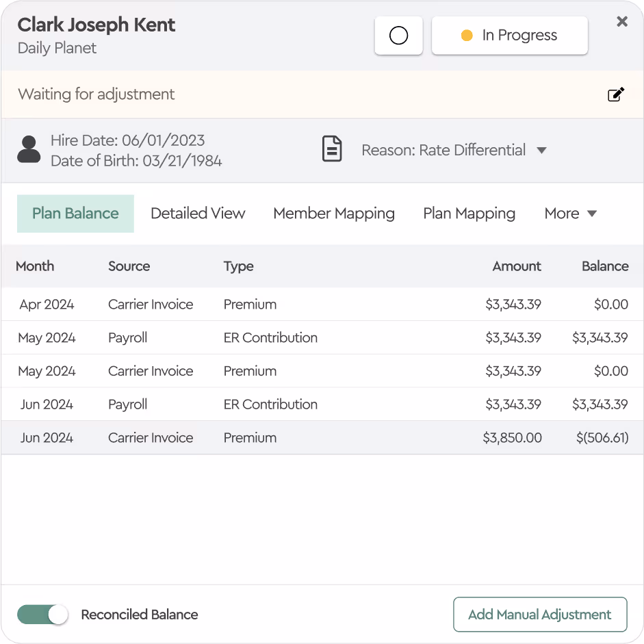This screenshot has height=644, width=644.
Task: Click the Amount column header
Action: pos(517,266)
